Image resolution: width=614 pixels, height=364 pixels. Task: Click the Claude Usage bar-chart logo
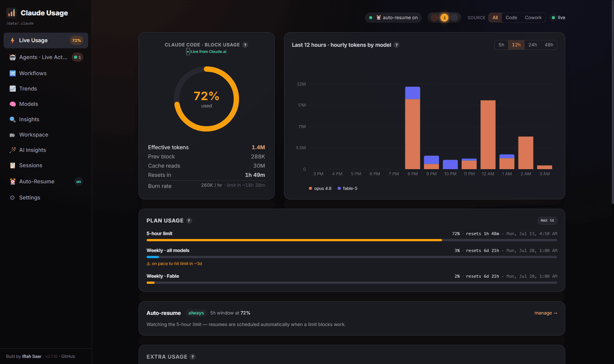[x=12, y=13]
